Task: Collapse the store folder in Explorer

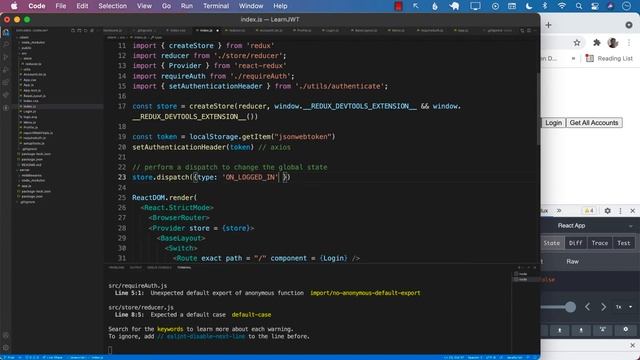Action: coord(27,58)
